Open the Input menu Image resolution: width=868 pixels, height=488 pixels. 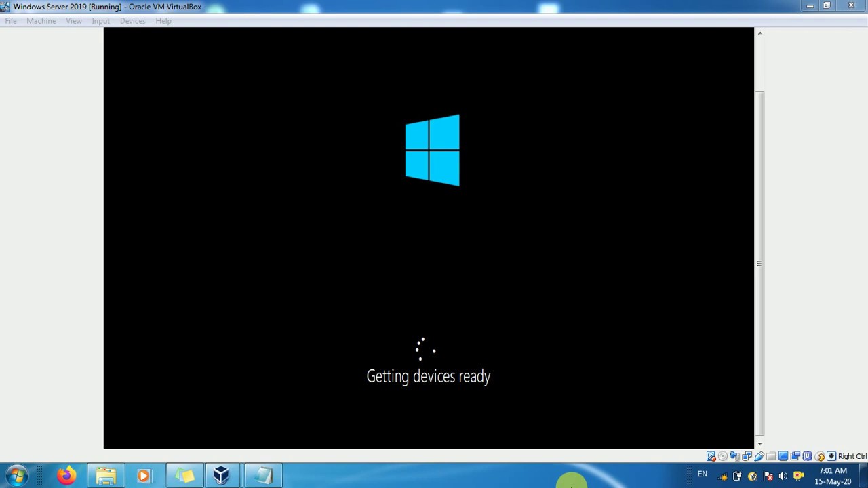[100, 21]
